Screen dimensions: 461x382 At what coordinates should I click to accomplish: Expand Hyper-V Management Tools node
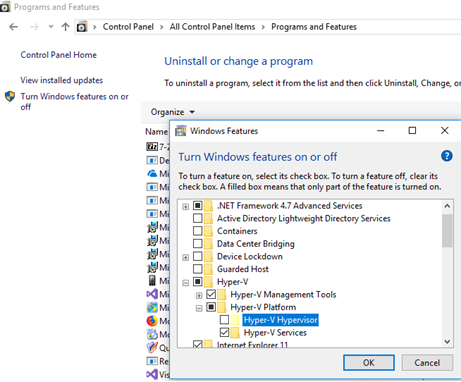pos(199,295)
